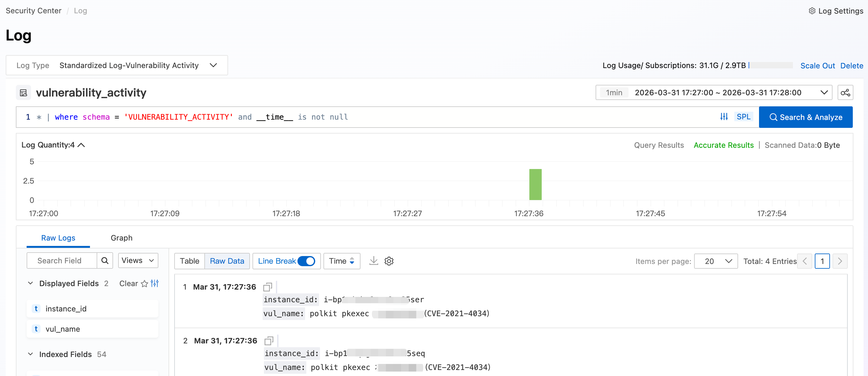This screenshot has width=868, height=376.
Task: Select the Graph tab
Action: [121, 238]
